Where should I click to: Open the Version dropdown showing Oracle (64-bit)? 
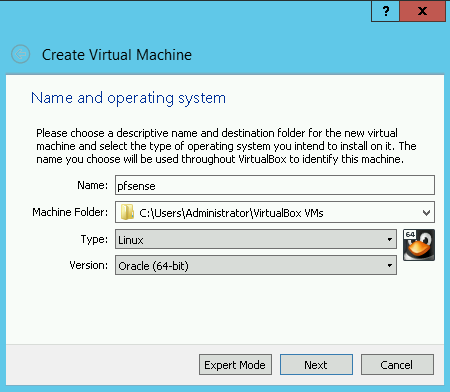[256, 265]
